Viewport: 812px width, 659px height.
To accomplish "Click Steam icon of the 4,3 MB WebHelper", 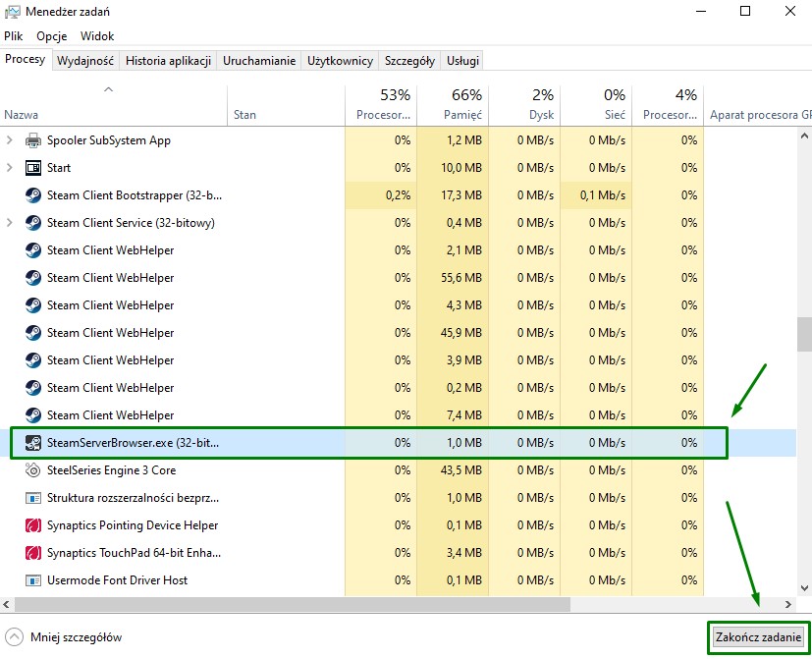I will [33, 305].
